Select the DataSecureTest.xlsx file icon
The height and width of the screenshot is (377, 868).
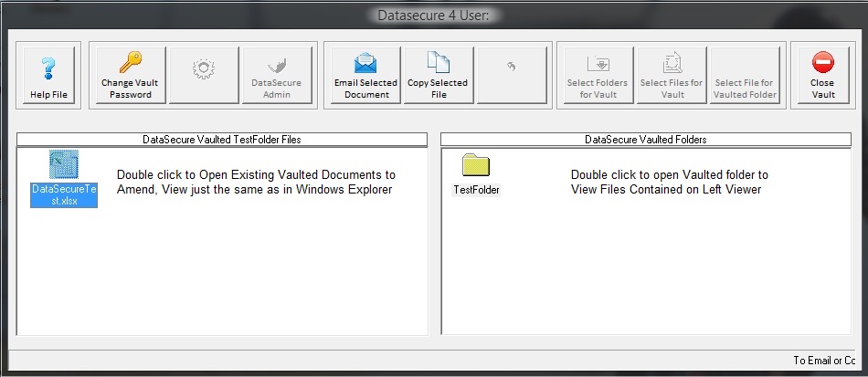point(64,165)
